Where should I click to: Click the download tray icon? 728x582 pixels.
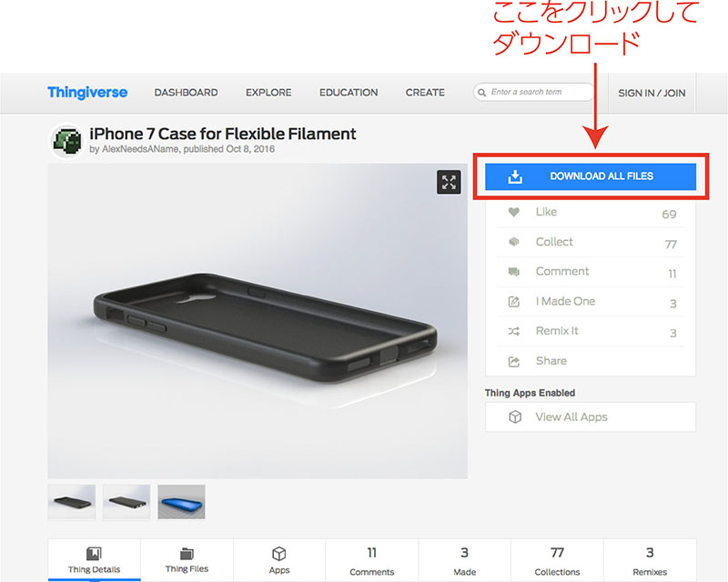point(515,176)
